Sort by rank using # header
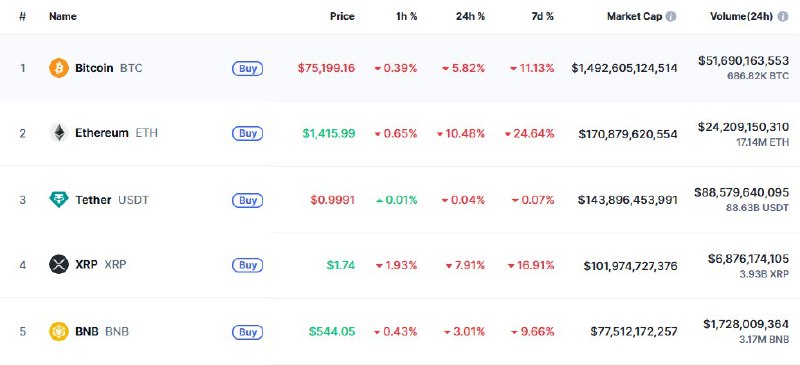 tap(22, 16)
